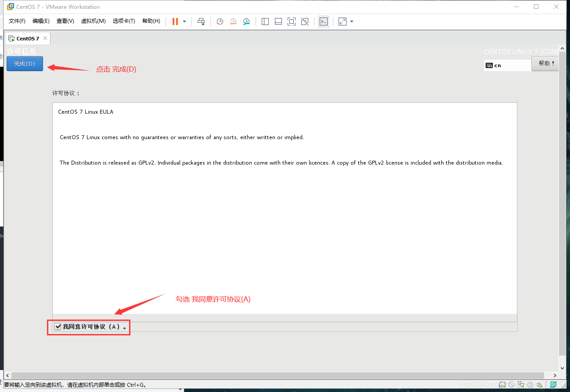Click the Send Ctrl+Alt+Del icon

(201, 22)
